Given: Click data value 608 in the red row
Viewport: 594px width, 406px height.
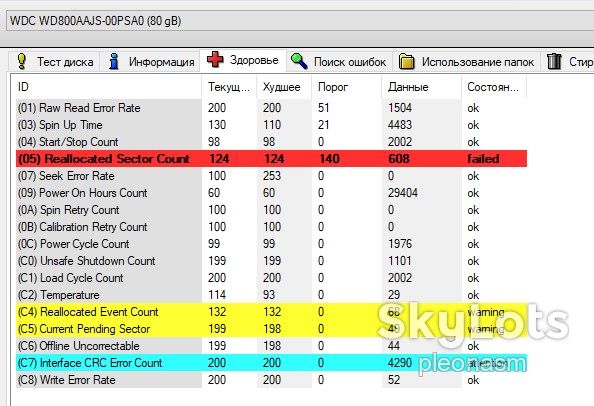Looking at the screenshot, I should click(399, 159).
